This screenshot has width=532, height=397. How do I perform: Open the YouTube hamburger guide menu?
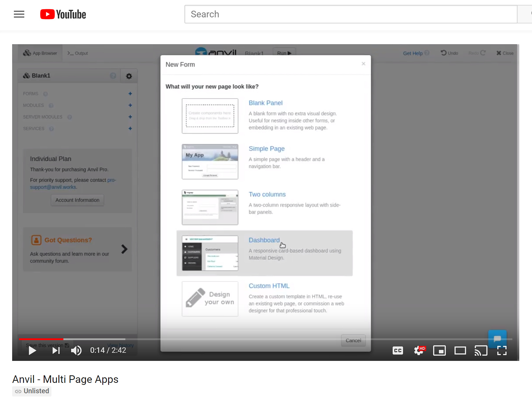click(19, 14)
